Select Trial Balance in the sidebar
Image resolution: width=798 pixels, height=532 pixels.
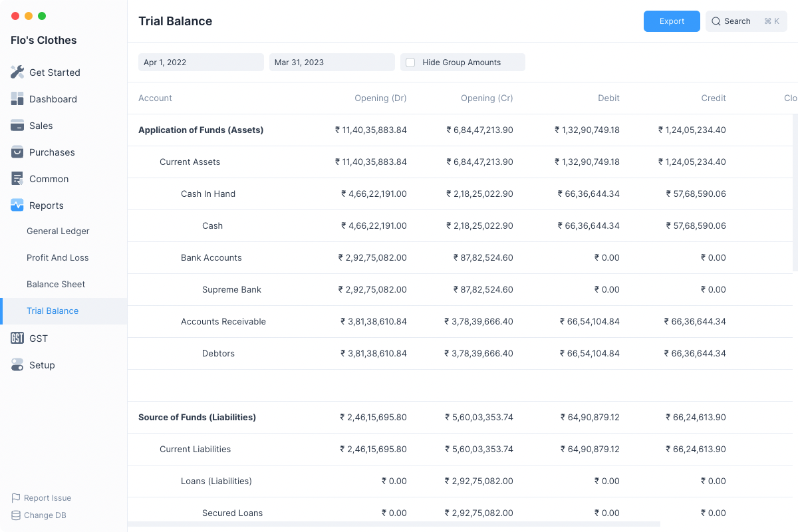pyautogui.click(x=53, y=311)
